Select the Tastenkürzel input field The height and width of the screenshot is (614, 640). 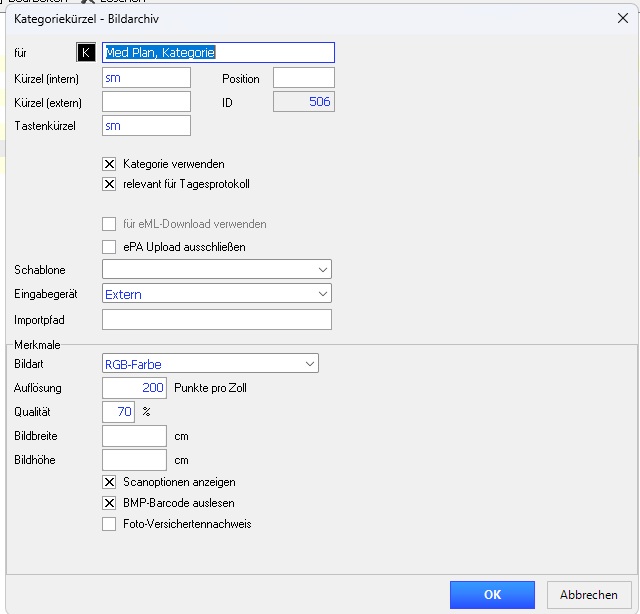point(146,126)
